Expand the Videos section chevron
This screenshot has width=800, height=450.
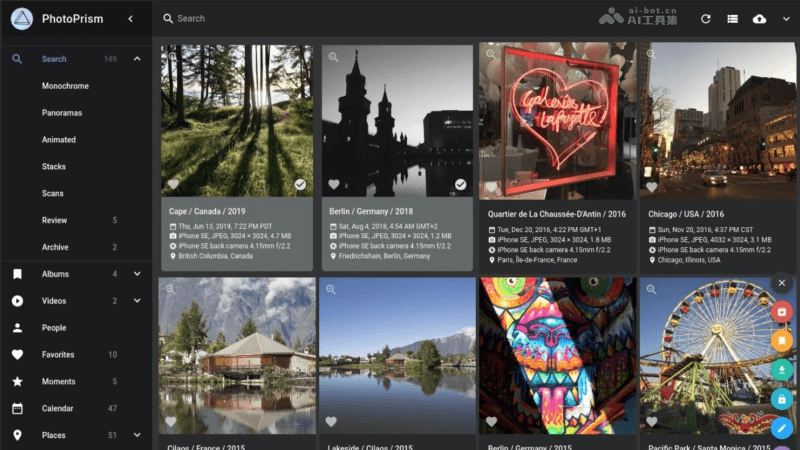(x=137, y=301)
